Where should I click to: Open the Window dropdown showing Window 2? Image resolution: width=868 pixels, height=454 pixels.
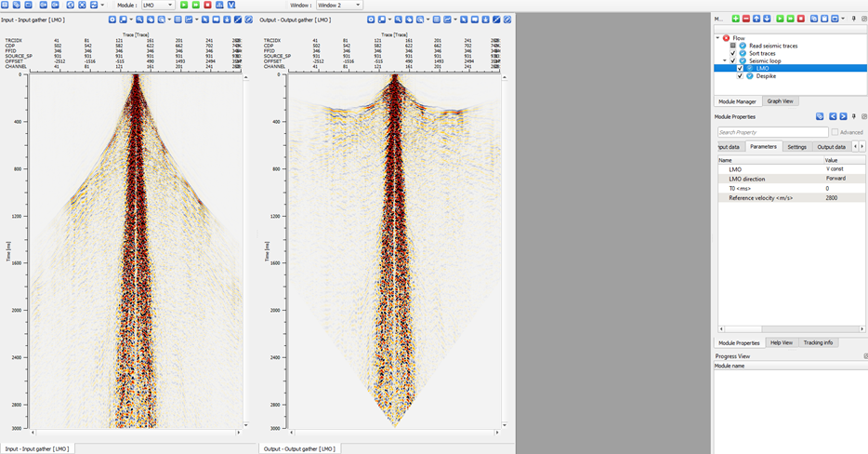coord(338,5)
